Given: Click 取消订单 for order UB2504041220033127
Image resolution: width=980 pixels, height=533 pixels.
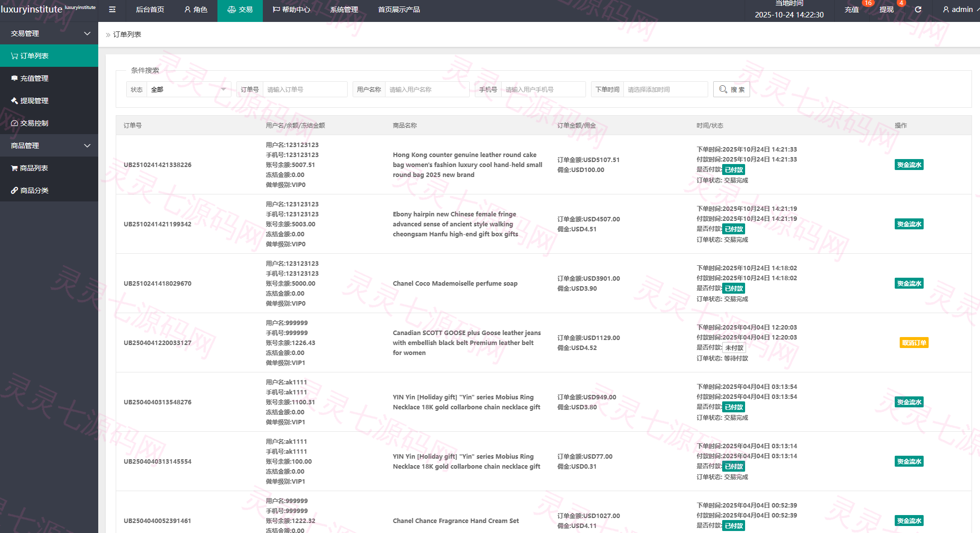Looking at the screenshot, I should pos(914,343).
